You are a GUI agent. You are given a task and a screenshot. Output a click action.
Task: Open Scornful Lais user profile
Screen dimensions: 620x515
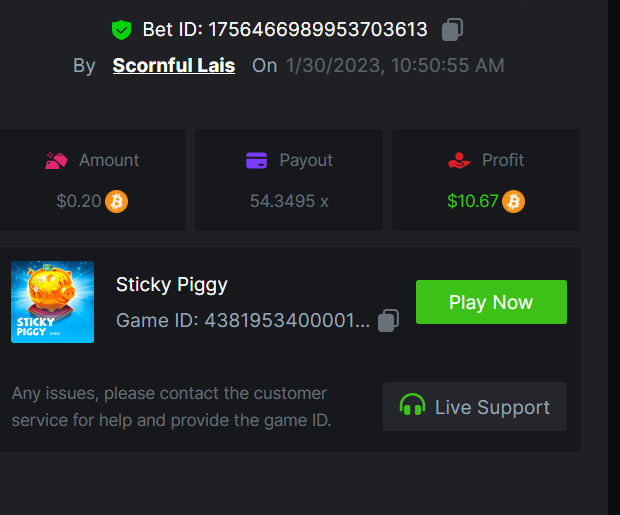174,66
